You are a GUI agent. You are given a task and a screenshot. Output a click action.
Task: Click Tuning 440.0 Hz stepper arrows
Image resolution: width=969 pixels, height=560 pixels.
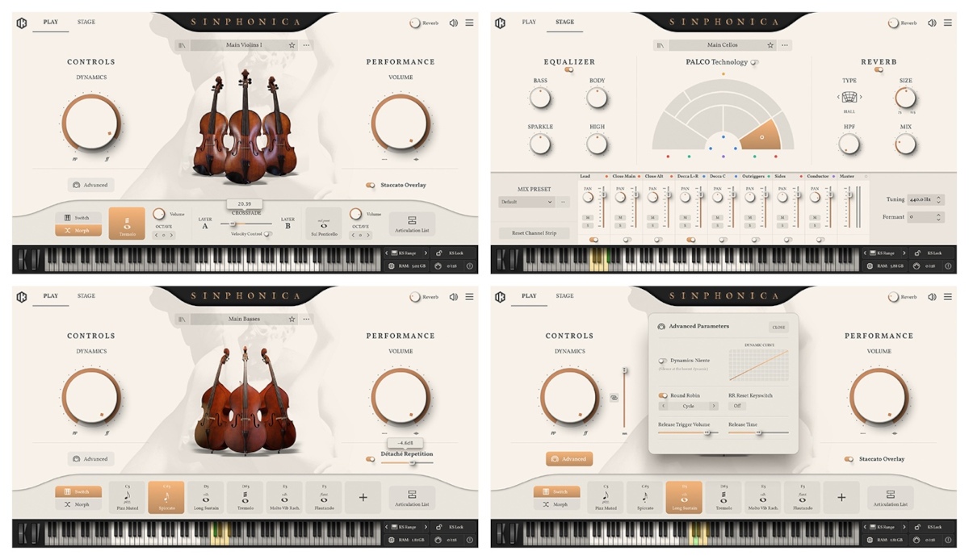pyautogui.click(x=938, y=199)
